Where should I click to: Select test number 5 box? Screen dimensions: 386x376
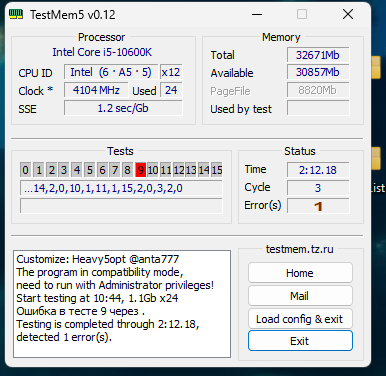pos(90,170)
